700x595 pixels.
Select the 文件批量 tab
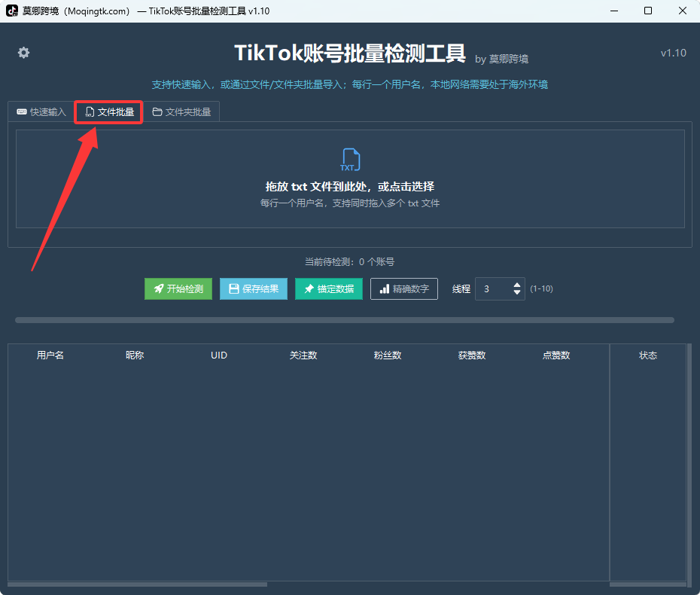pos(109,112)
